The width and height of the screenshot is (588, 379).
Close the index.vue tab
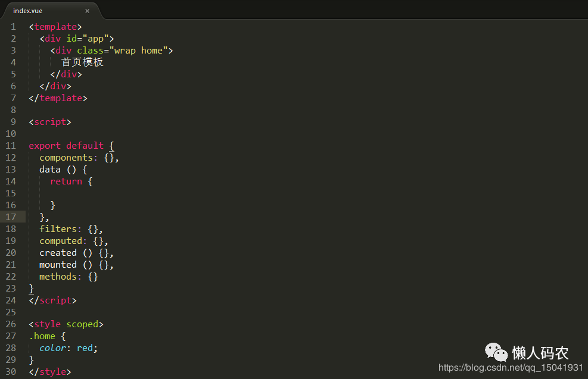(x=87, y=10)
